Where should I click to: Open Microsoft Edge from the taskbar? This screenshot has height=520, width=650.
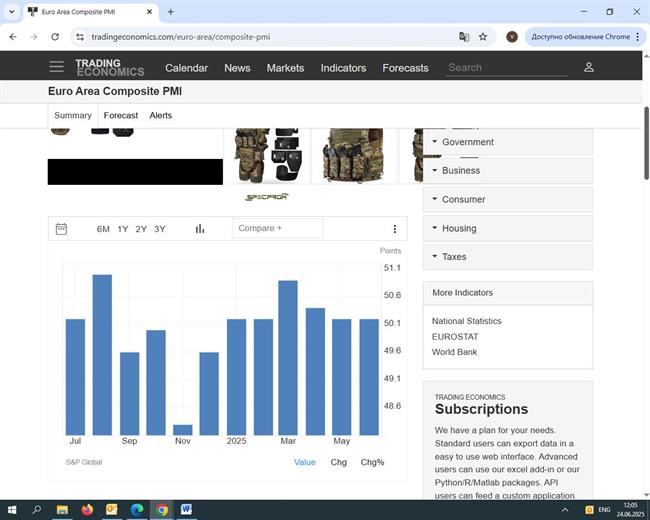click(137, 510)
